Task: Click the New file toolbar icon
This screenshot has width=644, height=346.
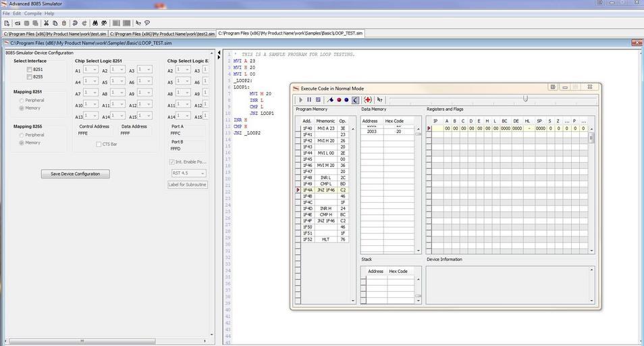Action: [x=7, y=23]
